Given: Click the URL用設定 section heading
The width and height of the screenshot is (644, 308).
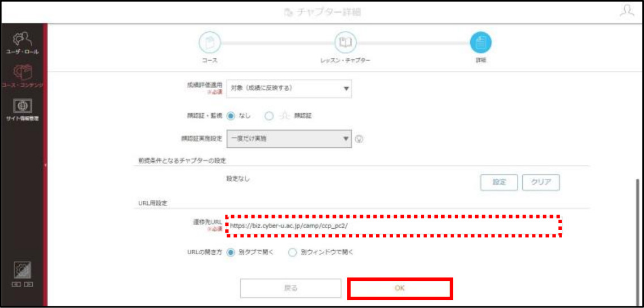Looking at the screenshot, I should (152, 203).
